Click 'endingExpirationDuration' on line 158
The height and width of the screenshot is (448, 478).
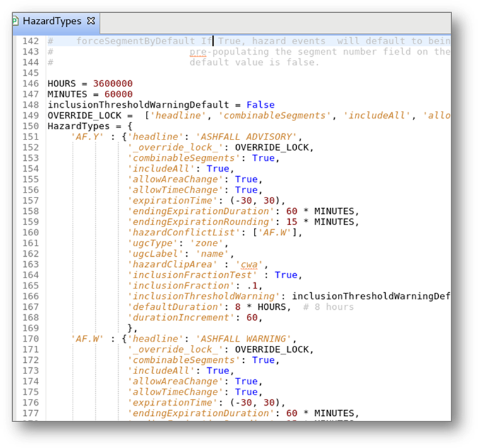201,211
